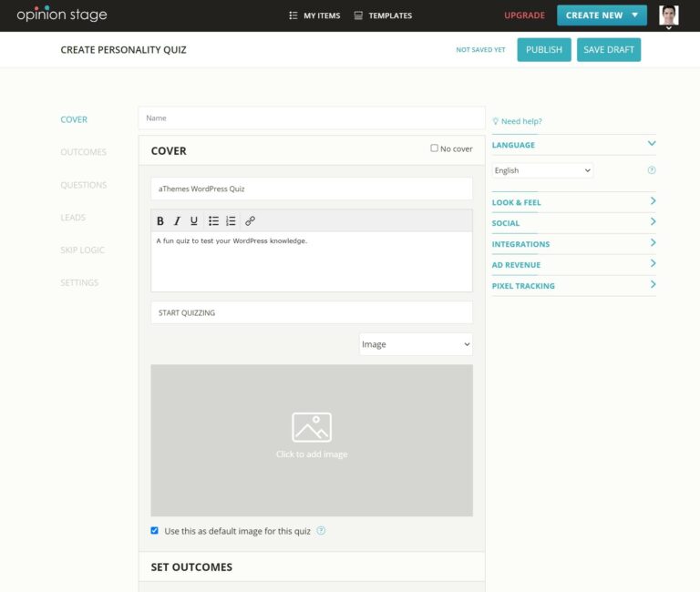This screenshot has height=592, width=700.
Task: Open the English language dropdown
Action: [x=542, y=170]
